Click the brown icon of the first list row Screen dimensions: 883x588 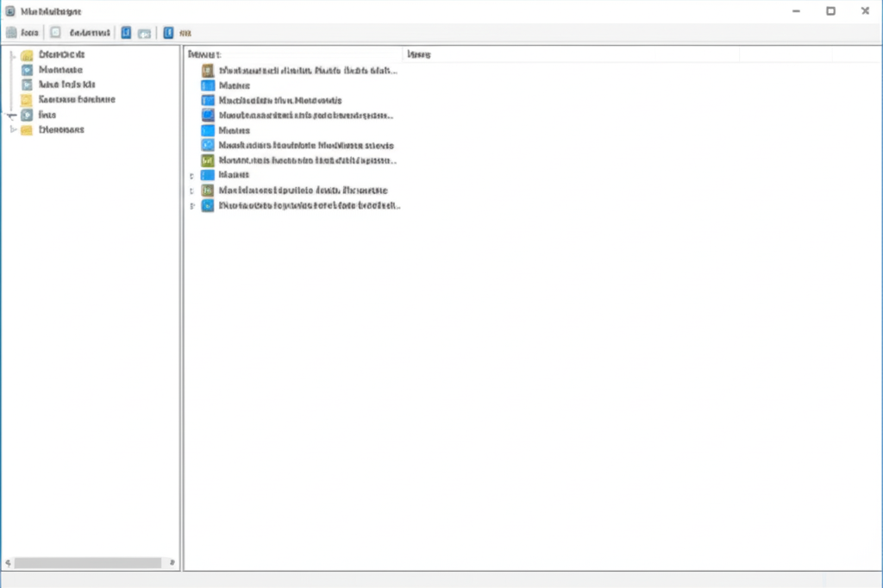click(208, 71)
